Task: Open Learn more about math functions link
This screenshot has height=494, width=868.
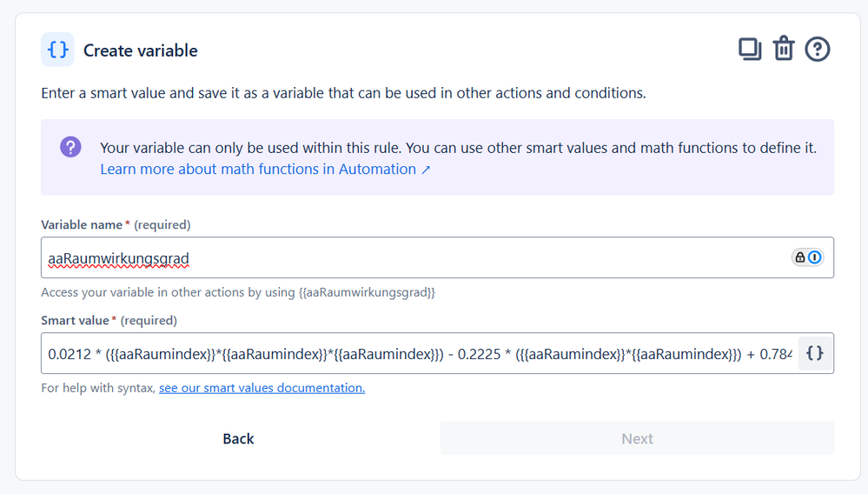Action: (x=258, y=170)
